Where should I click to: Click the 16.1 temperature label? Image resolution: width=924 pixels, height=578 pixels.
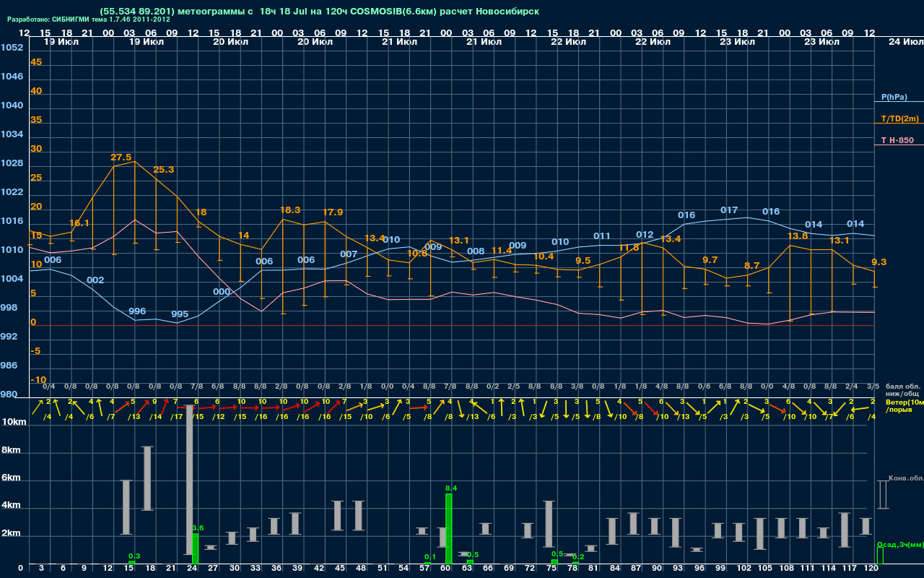pyautogui.click(x=79, y=223)
